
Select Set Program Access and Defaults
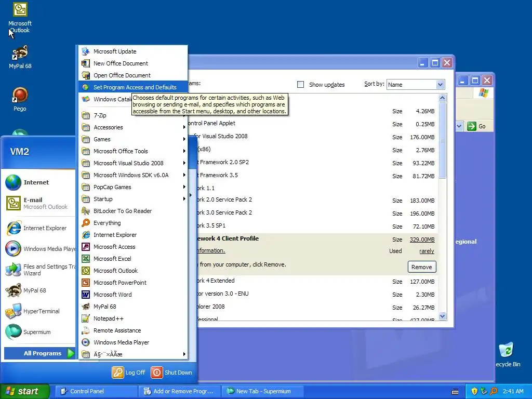coord(132,87)
